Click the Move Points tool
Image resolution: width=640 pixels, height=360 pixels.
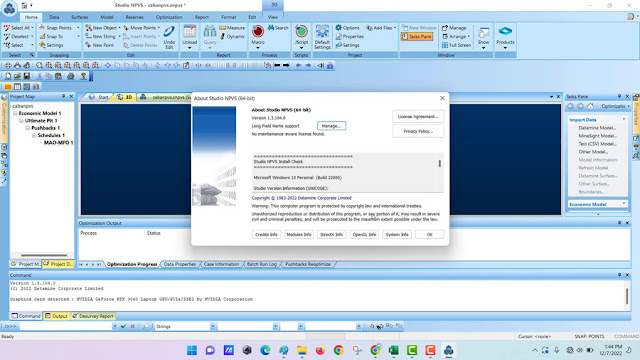click(x=140, y=28)
